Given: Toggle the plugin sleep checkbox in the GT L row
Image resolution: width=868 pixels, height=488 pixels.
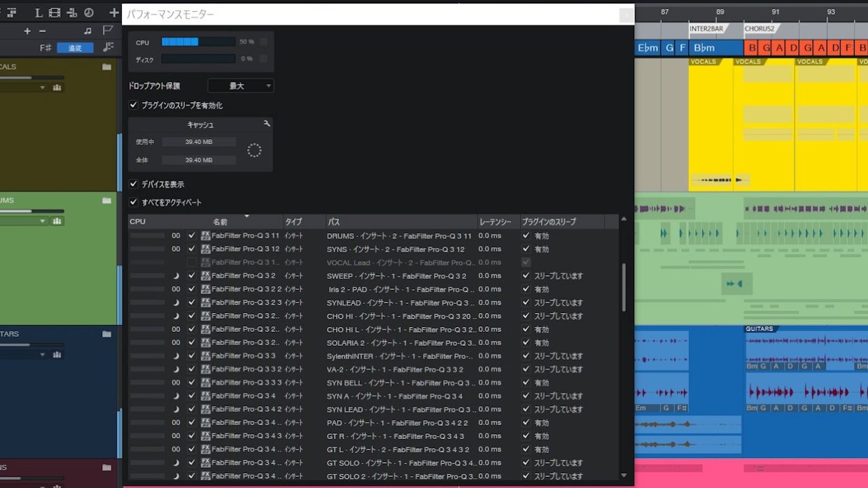Looking at the screenshot, I should (x=526, y=449).
